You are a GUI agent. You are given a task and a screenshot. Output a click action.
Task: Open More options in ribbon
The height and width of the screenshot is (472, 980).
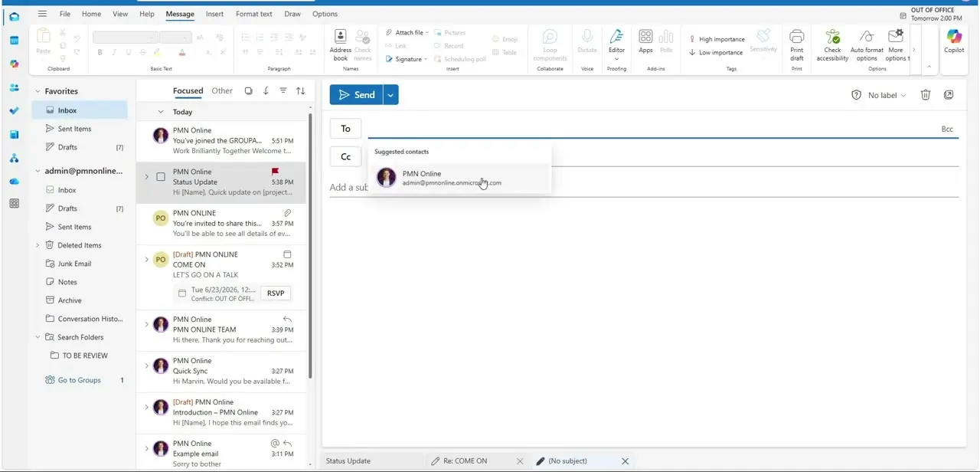point(896,45)
